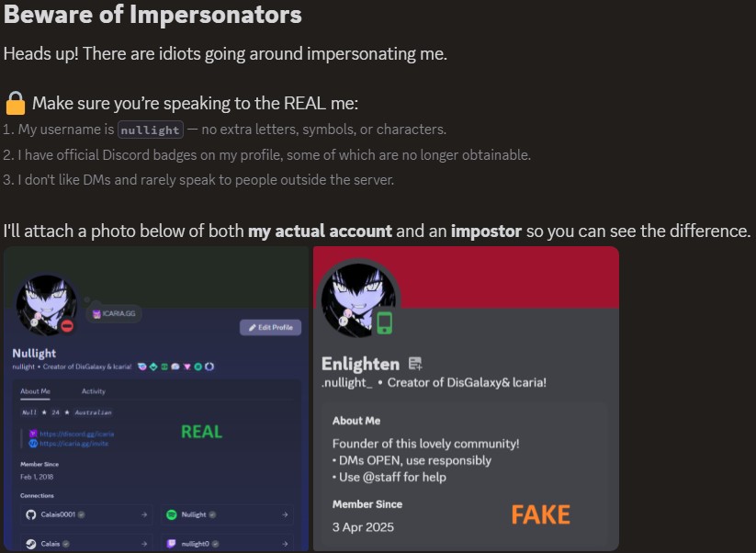Click the 'nullight' inline code username

[x=150, y=130]
